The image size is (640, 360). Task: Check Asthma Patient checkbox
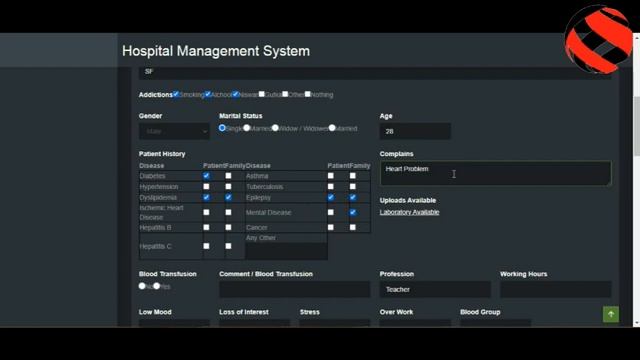tap(331, 176)
